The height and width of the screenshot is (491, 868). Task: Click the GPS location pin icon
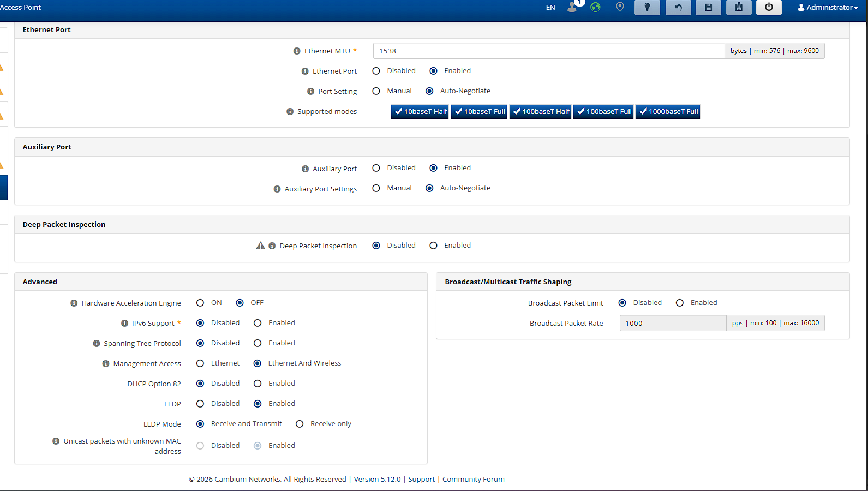point(620,7)
